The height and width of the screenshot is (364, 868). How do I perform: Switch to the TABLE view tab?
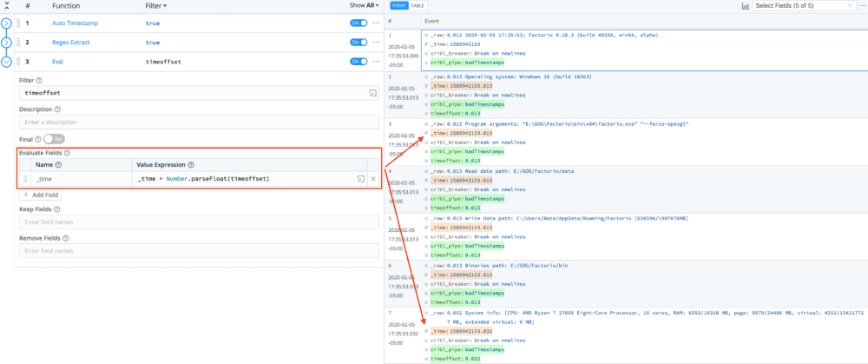click(x=418, y=5)
